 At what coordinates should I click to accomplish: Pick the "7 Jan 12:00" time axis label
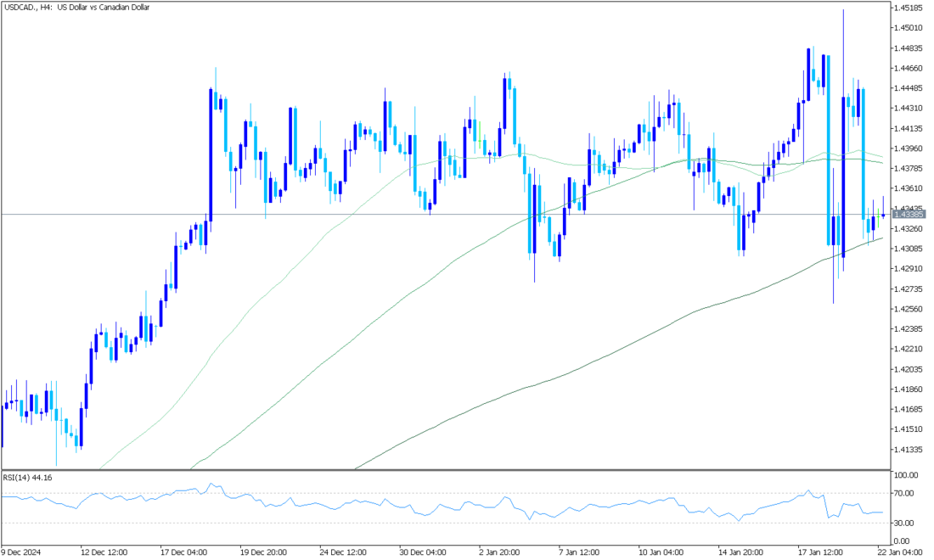click(x=580, y=552)
